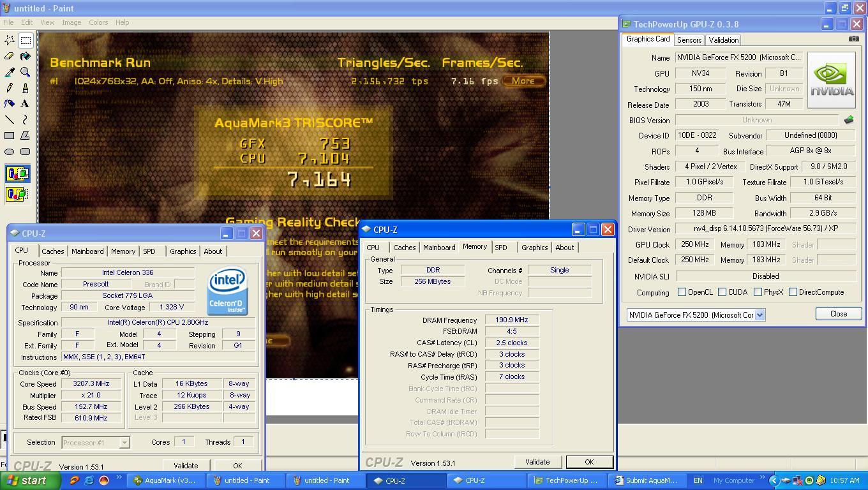Switch to the Sensors tab in GPU-Z
Viewport: 868px width, 490px height.
(x=689, y=40)
